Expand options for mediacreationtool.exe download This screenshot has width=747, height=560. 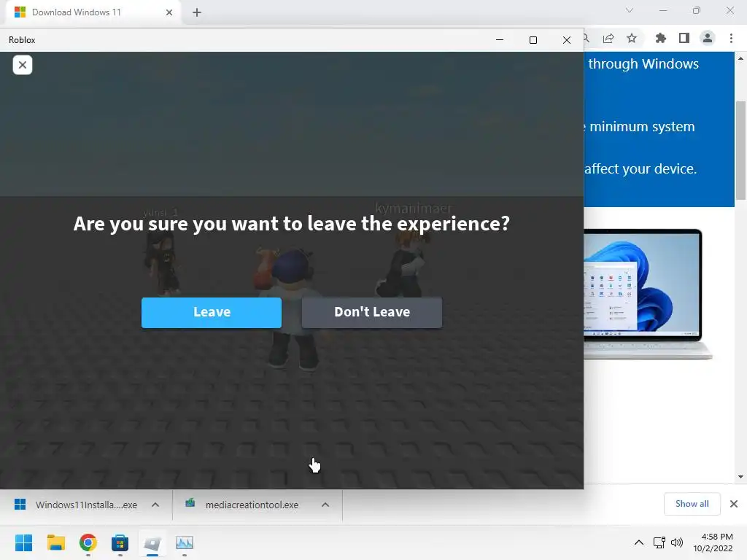[325, 505]
